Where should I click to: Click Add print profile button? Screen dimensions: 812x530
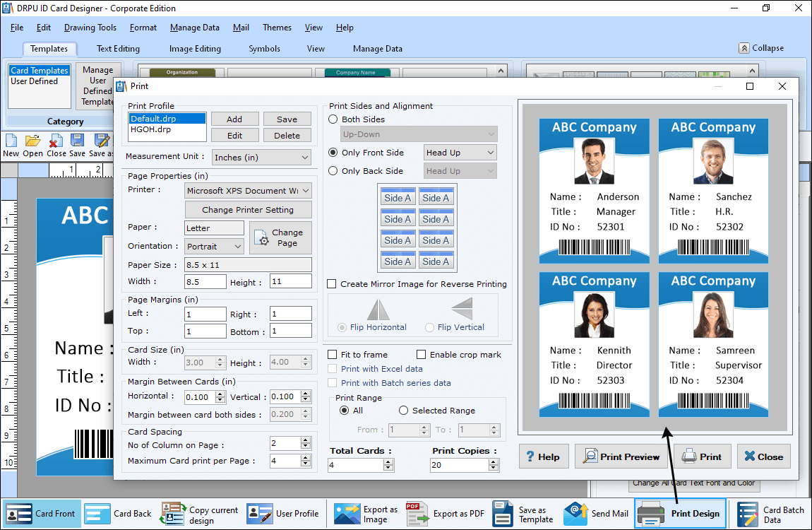234,119
